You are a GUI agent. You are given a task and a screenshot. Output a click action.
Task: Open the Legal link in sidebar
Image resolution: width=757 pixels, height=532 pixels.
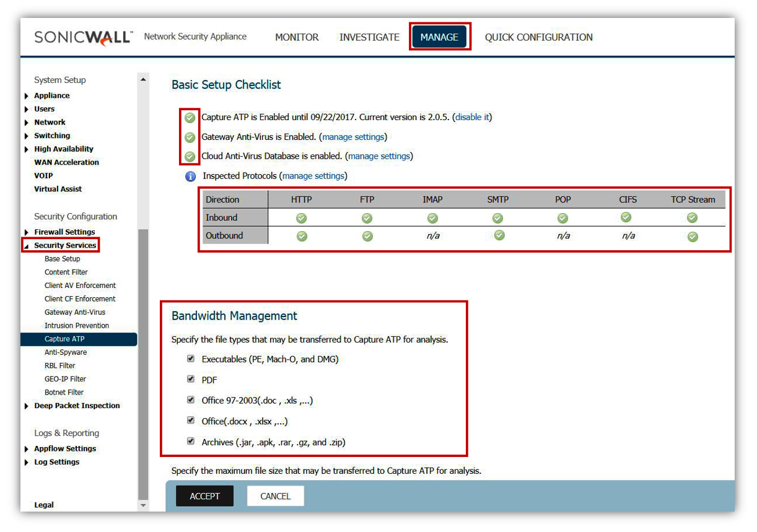click(x=44, y=505)
